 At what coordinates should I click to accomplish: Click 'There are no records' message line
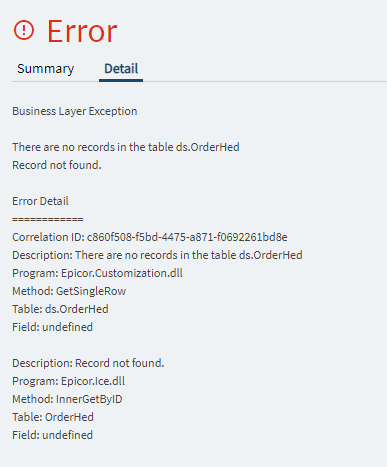coord(126,147)
